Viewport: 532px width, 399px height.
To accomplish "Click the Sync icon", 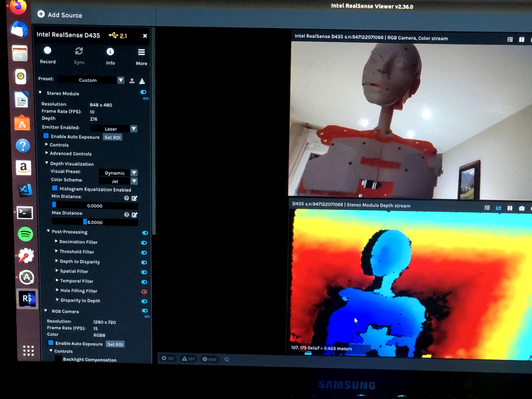I will (x=79, y=51).
